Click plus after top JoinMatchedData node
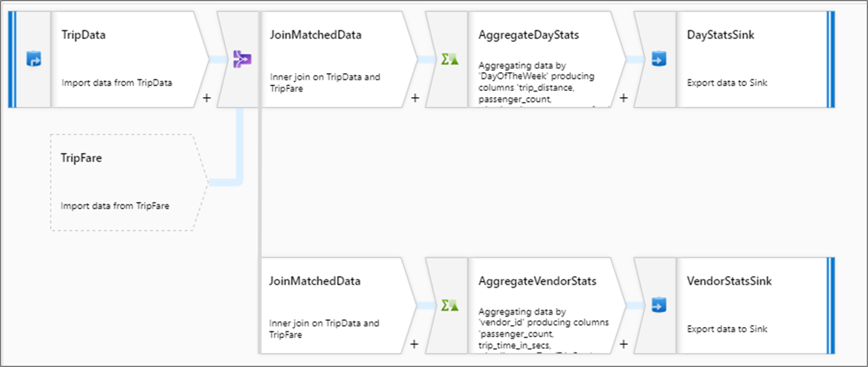This screenshot has width=868, height=367. pos(415,98)
